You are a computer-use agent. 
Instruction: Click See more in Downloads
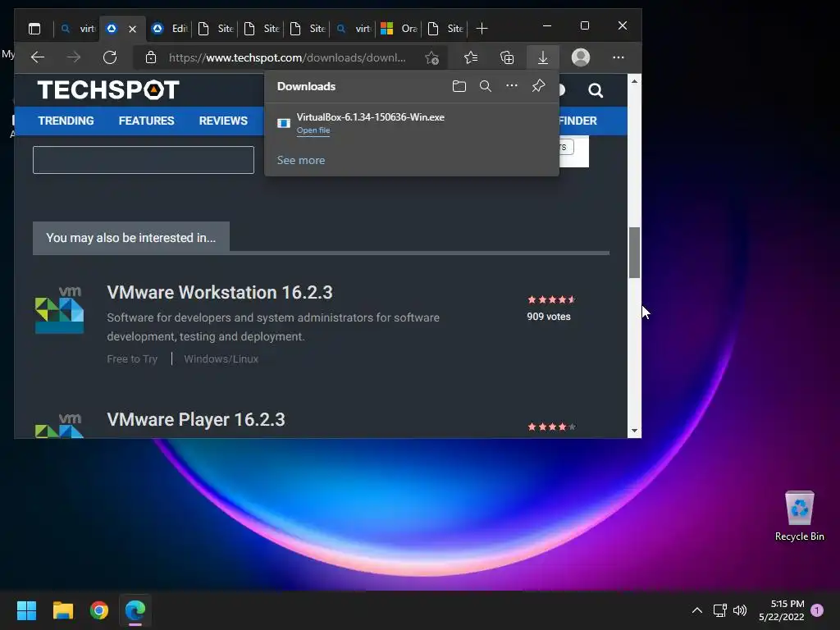point(301,160)
